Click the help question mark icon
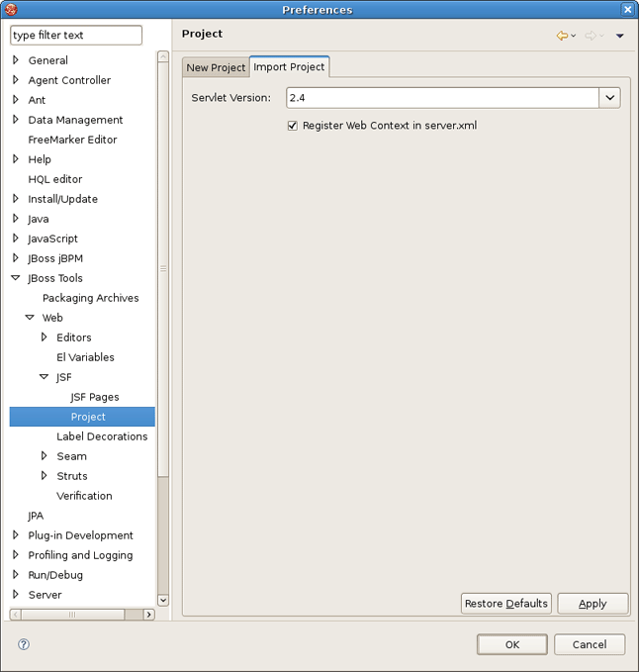Screen dimensions: 639x672 pos(24,644)
